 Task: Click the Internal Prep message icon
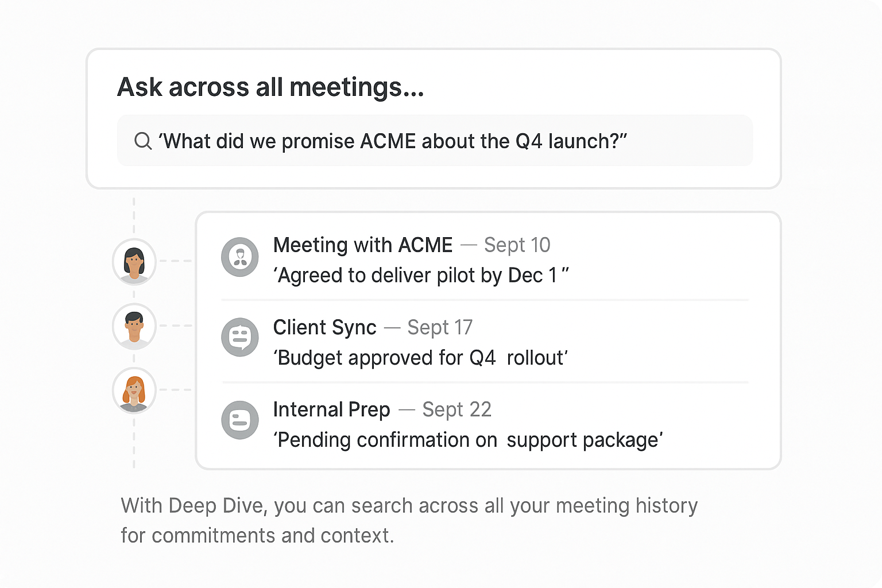pos(240,420)
